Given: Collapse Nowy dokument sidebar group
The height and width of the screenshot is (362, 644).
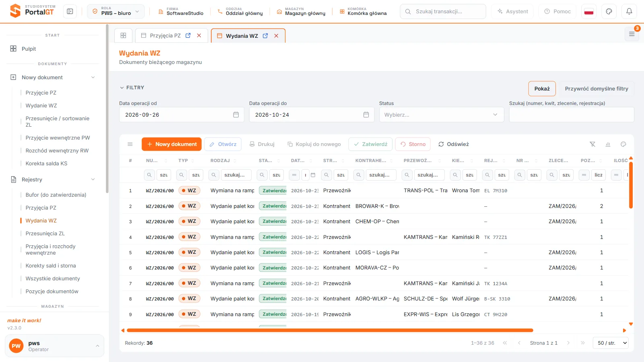Looking at the screenshot, I should 93,77.
